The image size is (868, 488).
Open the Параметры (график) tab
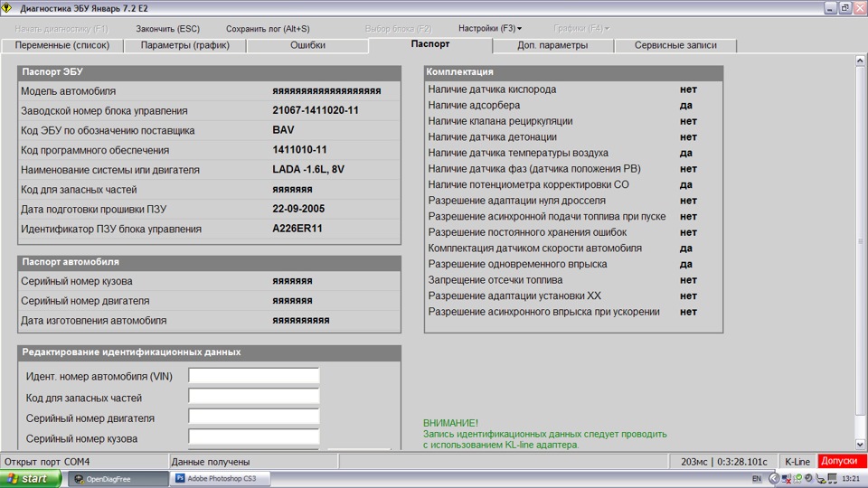[x=184, y=45]
